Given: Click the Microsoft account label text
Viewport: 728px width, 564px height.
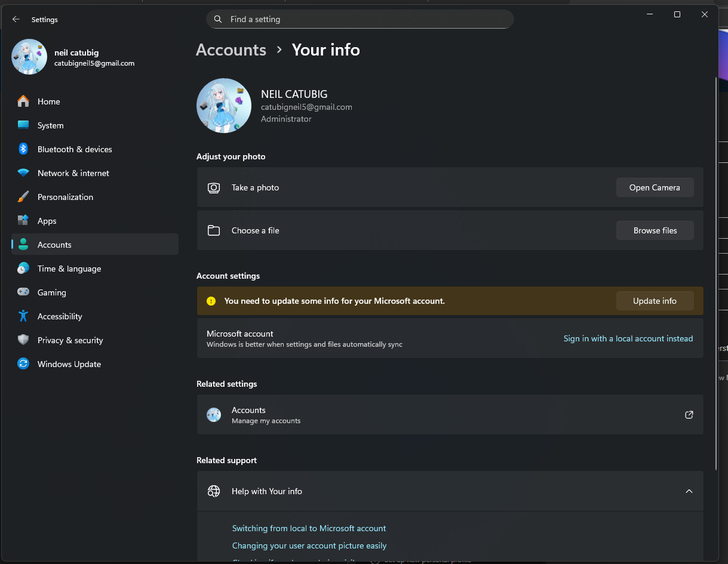Looking at the screenshot, I should click(240, 334).
